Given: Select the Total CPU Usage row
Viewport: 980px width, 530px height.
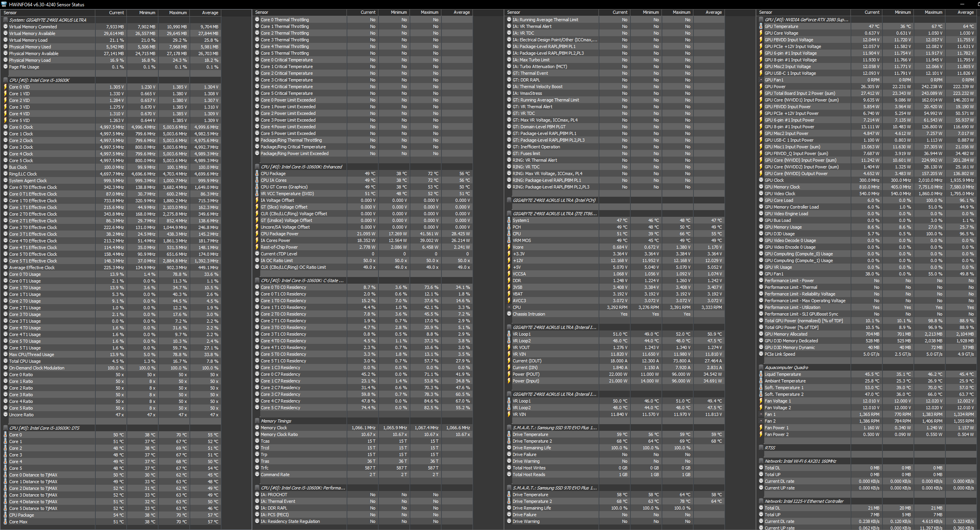Looking at the screenshot, I should coord(25,361).
